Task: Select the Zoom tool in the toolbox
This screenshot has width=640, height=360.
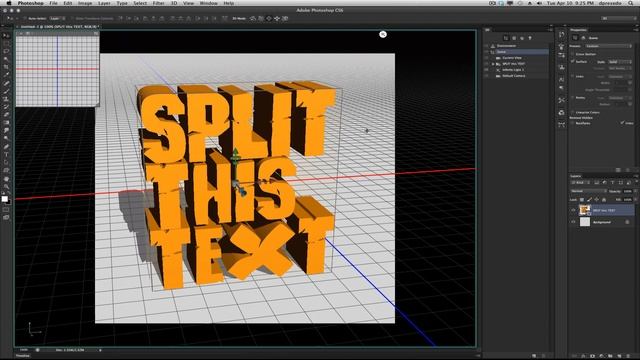Action: click(x=6, y=186)
